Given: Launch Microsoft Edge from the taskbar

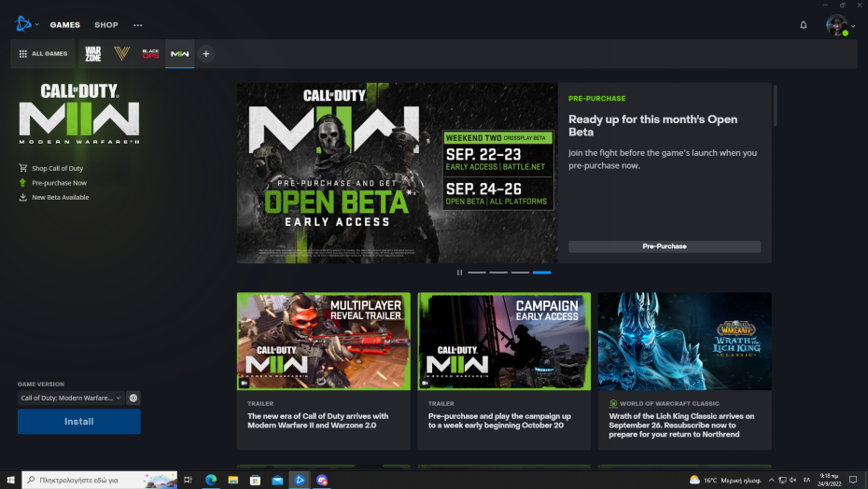Looking at the screenshot, I should coord(211,480).
